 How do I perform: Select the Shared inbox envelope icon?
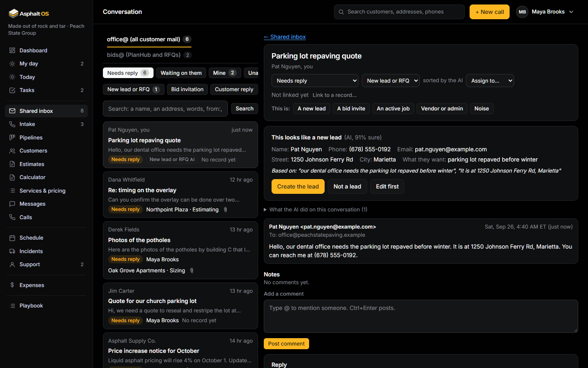[12, 111]
